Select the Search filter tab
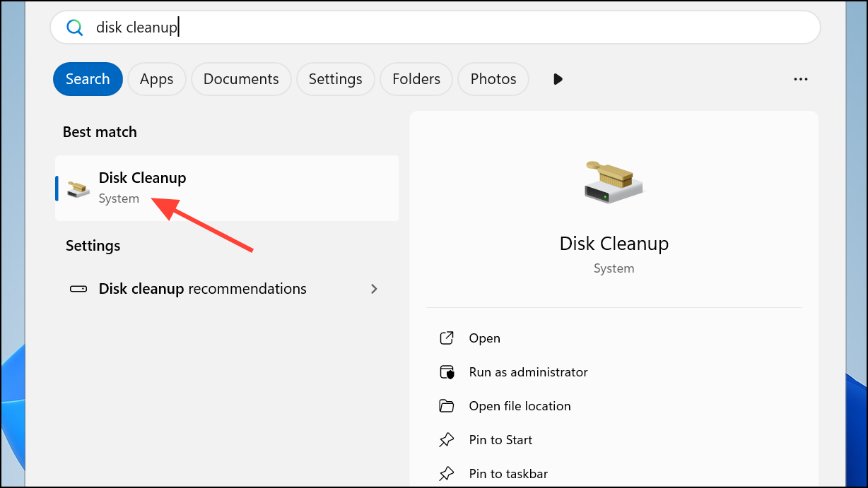This screenshot has height=488, width=868. [88, 79]
